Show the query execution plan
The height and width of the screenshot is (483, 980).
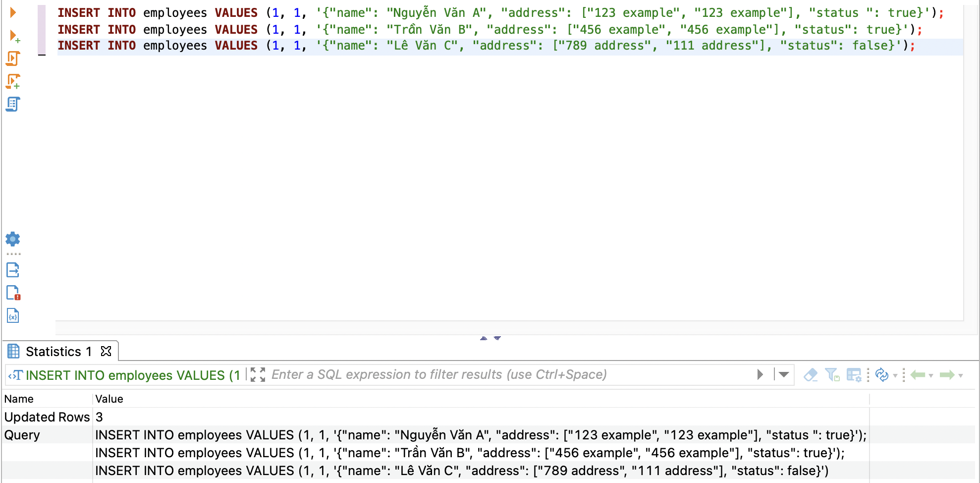13,104
